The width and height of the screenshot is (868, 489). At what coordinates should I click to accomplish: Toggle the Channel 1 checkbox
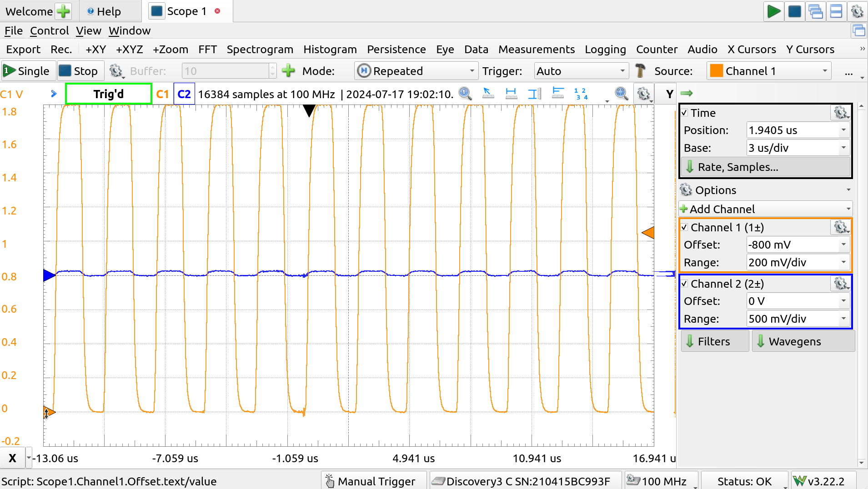(x=685, y=227)
